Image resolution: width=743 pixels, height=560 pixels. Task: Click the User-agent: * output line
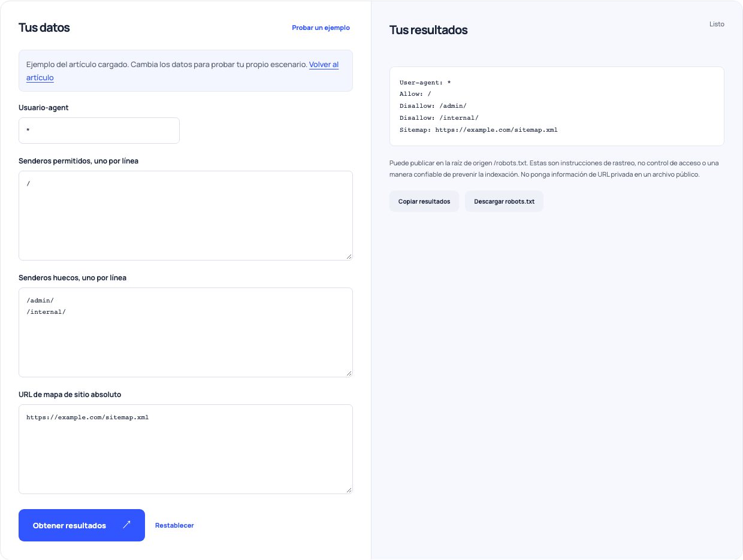tap(425, 82)
